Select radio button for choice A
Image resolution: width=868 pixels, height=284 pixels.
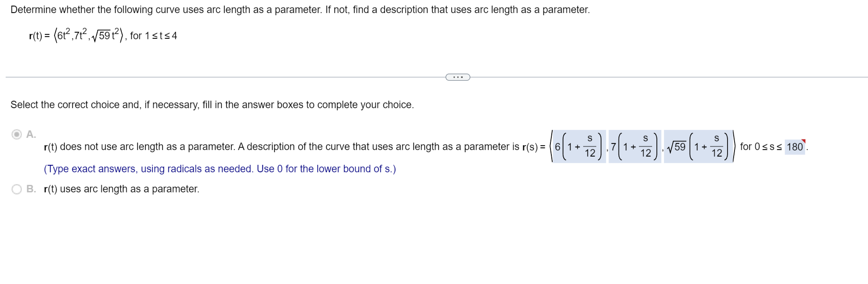coord(17,134)
